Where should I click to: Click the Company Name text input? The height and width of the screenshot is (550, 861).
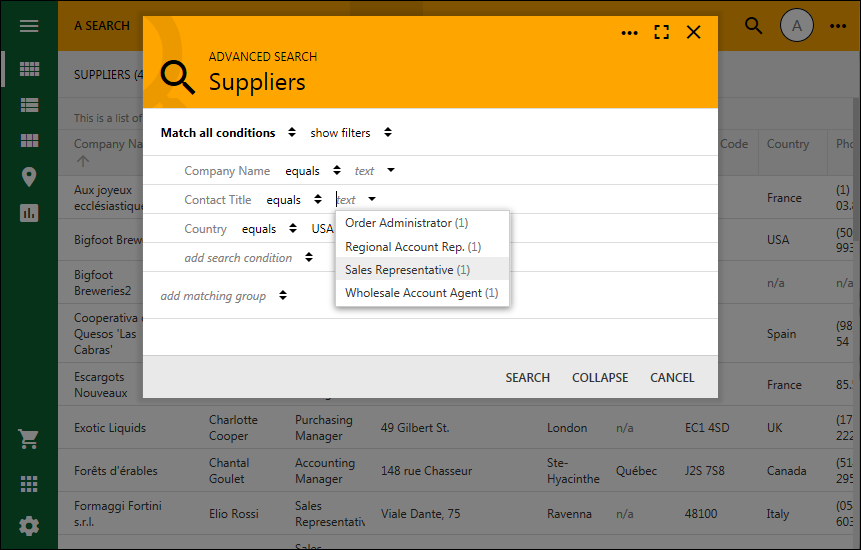pyautogui.click(x=365, y=171)
